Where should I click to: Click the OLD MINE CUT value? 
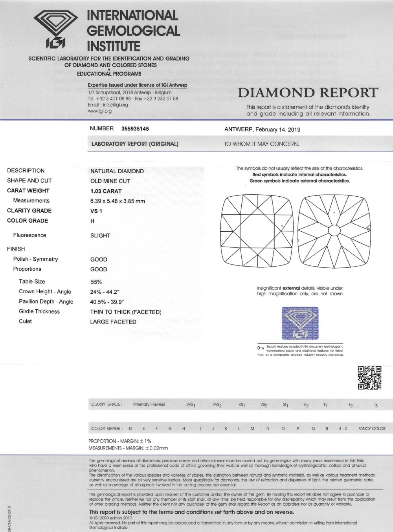coord(110,181)
